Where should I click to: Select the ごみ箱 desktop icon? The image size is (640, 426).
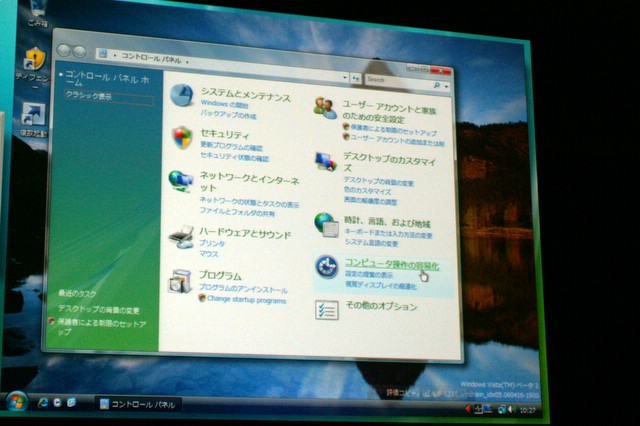38,14
